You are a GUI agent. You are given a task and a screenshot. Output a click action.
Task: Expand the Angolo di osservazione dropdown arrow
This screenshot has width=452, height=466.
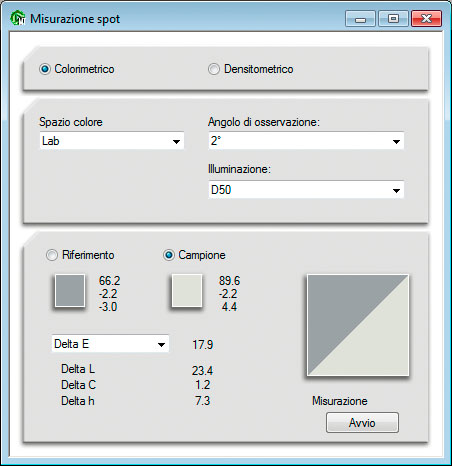(x=396, y=141)
